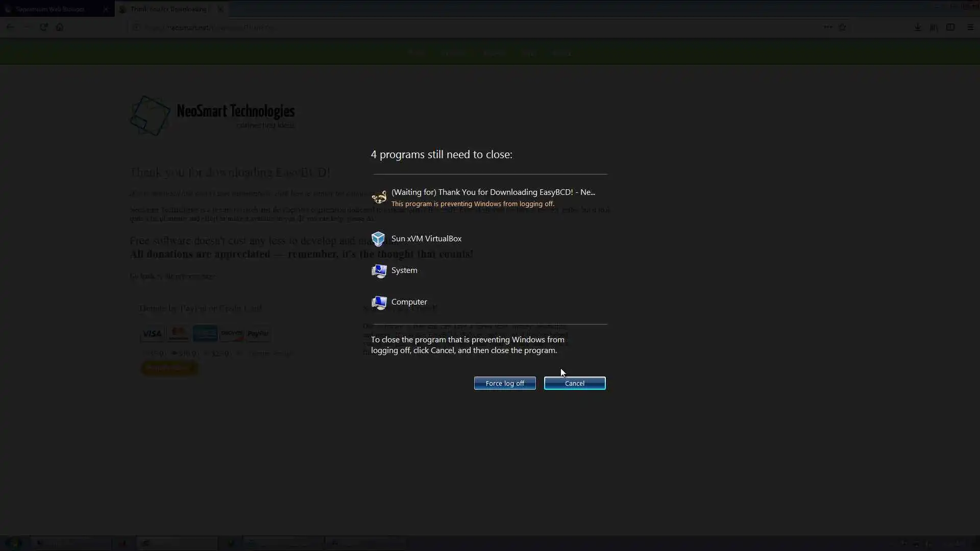Select the Thank You for Downloading tab
The height and width of the screenshot is (551, 980).
click(168, 9)
